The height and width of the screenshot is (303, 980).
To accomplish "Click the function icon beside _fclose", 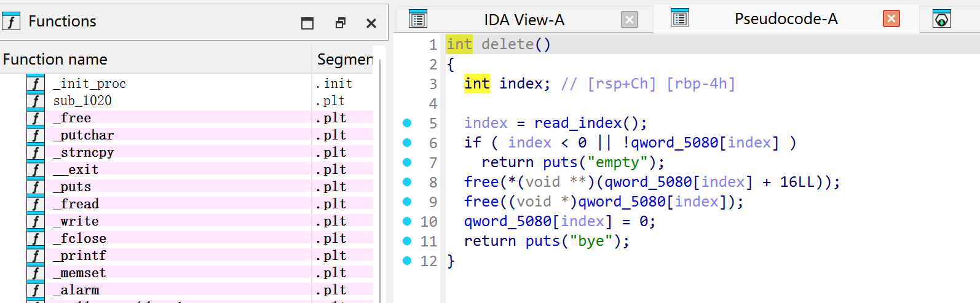I will tap(36, 238).
